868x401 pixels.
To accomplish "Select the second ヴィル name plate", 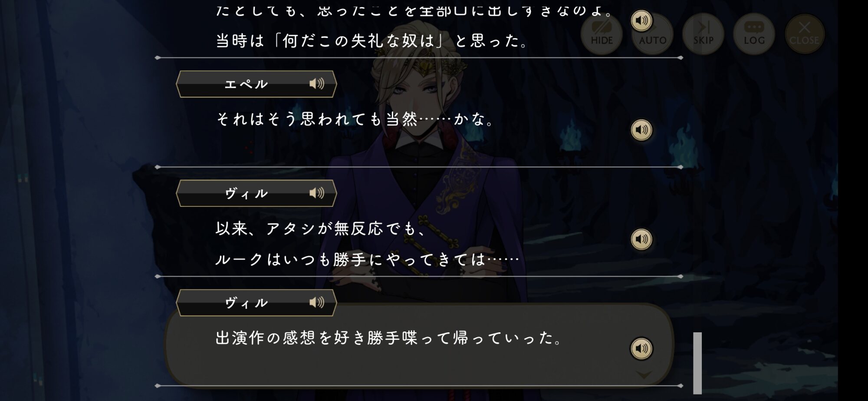I will (256, 303).
